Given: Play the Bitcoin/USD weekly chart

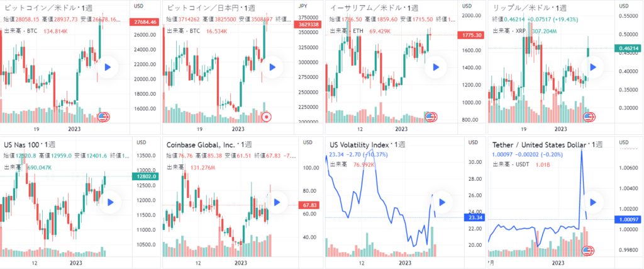Looking at the screenshot, I should [108, 67].
